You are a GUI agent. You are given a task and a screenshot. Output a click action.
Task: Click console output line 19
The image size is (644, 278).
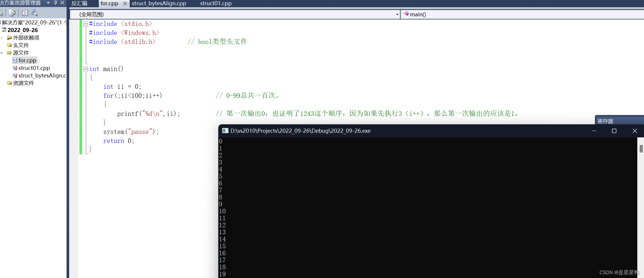click(x=222, y=274)
